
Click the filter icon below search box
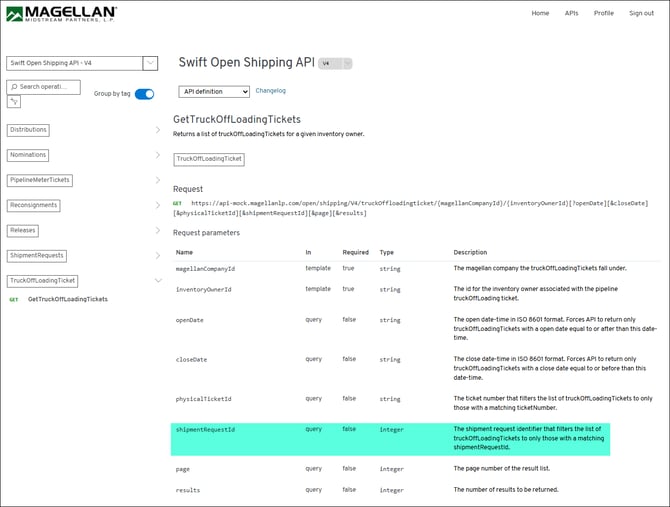coord(14,102)
